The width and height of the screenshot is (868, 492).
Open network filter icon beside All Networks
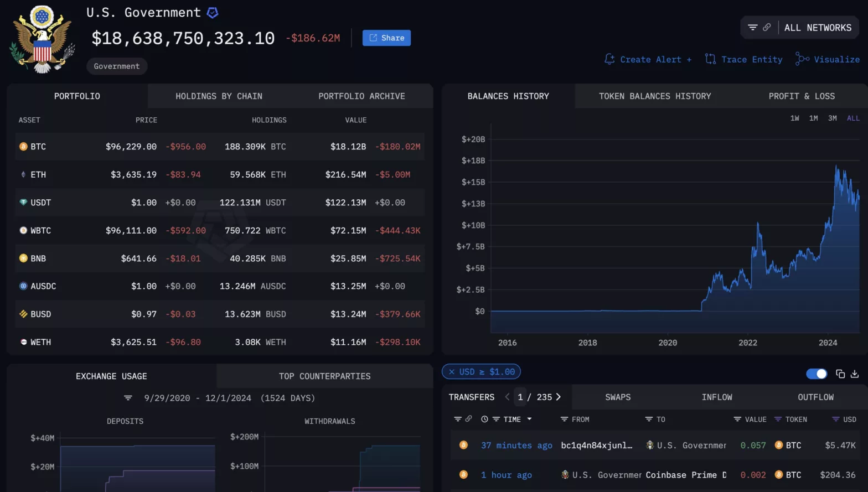[x=752, y=27]
